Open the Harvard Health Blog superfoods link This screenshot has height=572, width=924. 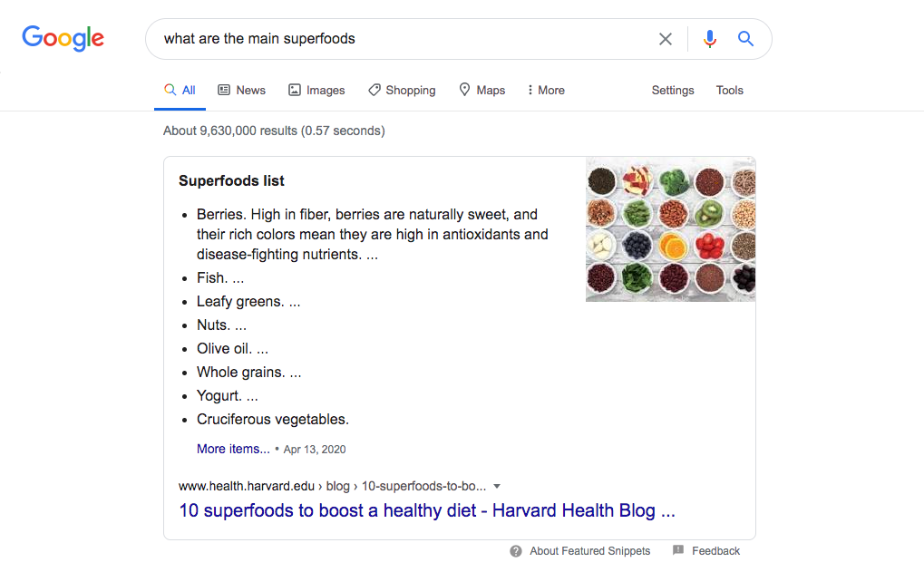[x=426, y=510]
